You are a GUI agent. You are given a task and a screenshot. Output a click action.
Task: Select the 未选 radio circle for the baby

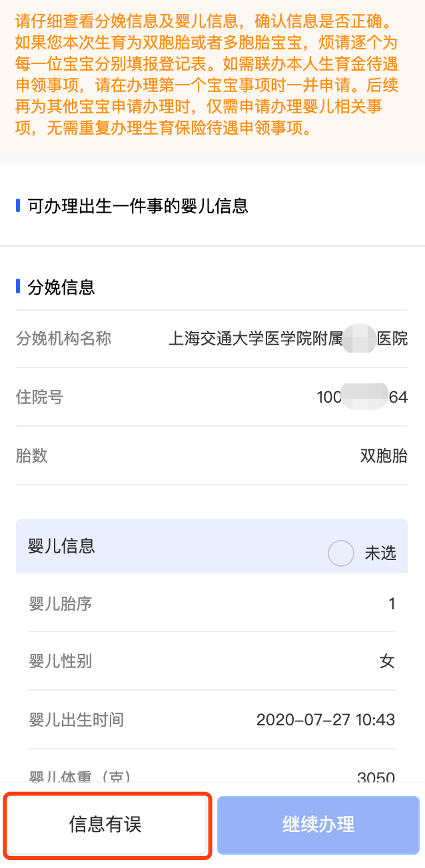click(x=341, y=553)
